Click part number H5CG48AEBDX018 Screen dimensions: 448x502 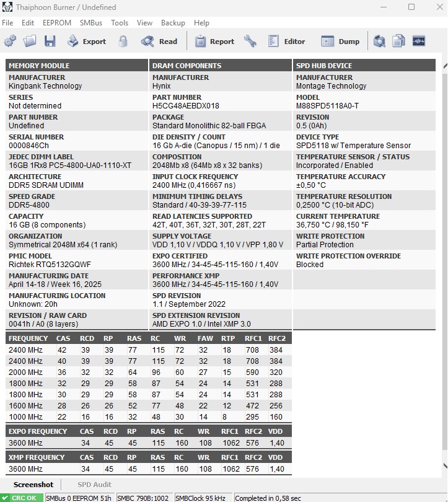(186, 106)
